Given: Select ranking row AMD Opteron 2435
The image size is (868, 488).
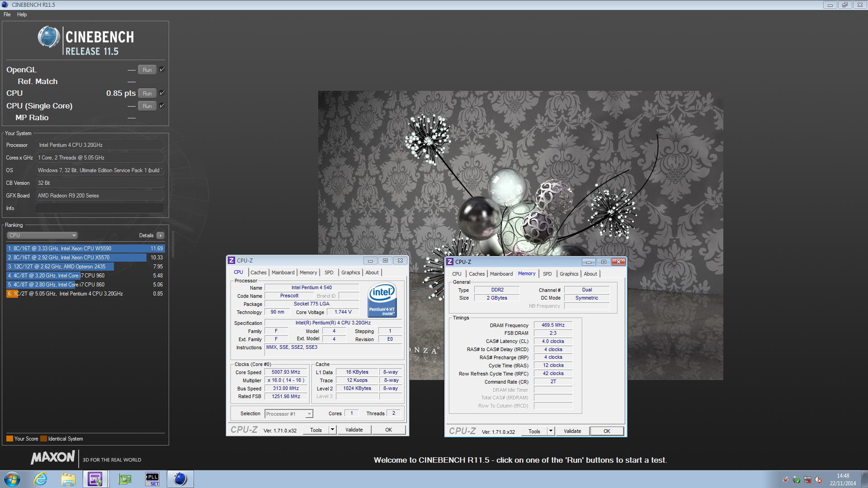Looking at the screenshot, I should 85,267.
